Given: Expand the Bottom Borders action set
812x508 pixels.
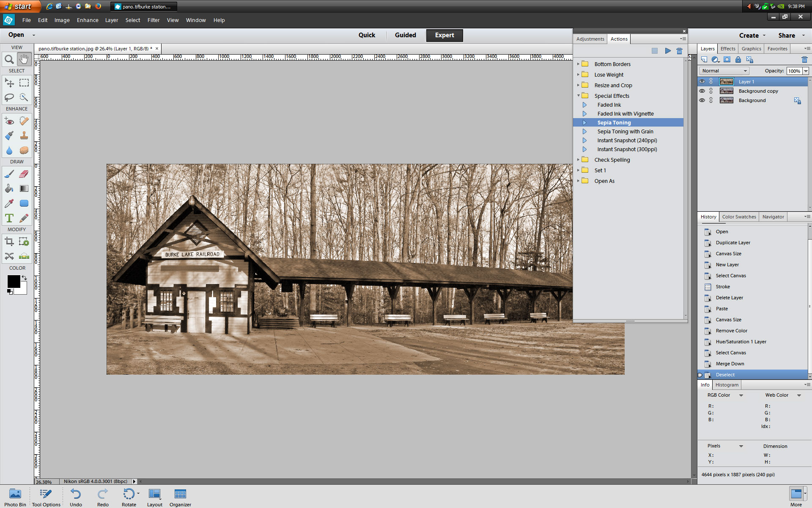Looking at the screenshot, I should [579, 64].
